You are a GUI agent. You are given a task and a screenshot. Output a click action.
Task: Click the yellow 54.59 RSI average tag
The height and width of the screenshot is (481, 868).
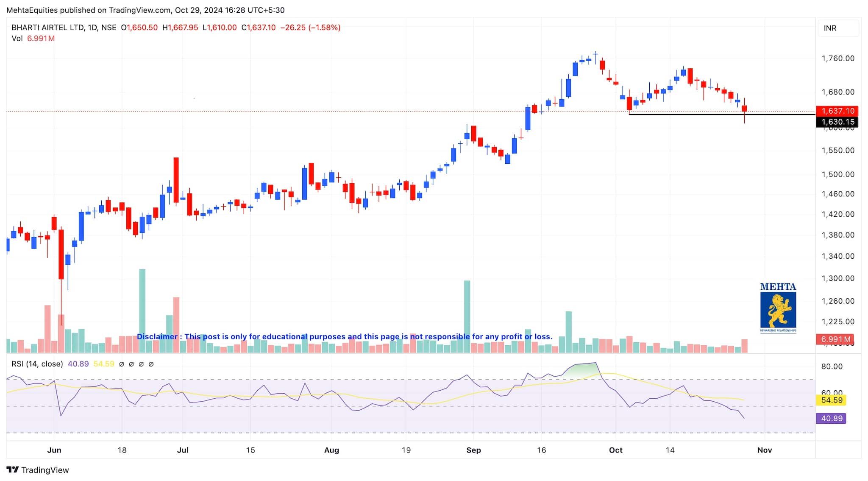tap(831, 400)
